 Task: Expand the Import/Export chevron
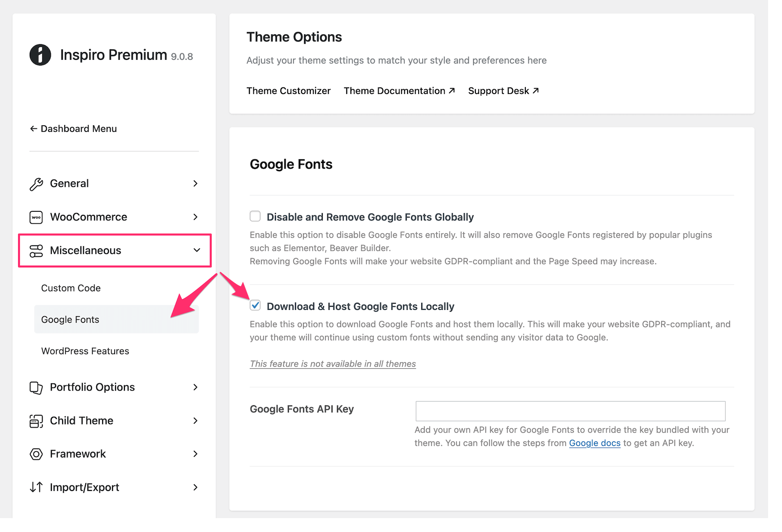tap(195, 487)
